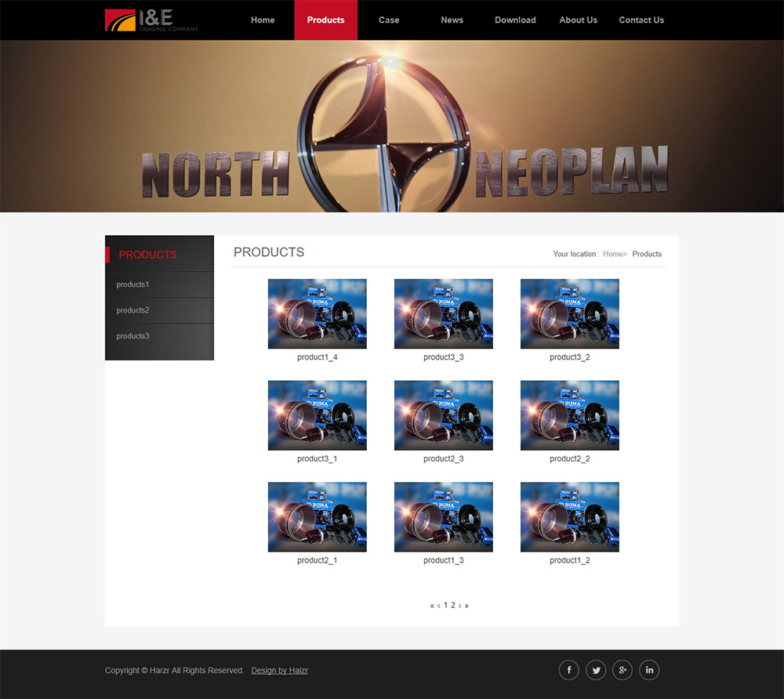Image resolution: width=784 pixels, height=699 pixels.
Task: Open the Download menu item
Action: point(515,20)
